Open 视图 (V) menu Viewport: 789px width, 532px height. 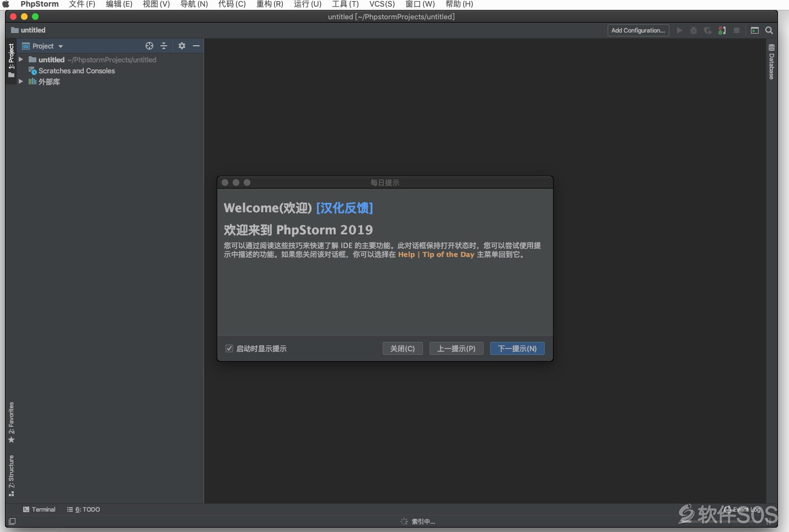157,4
